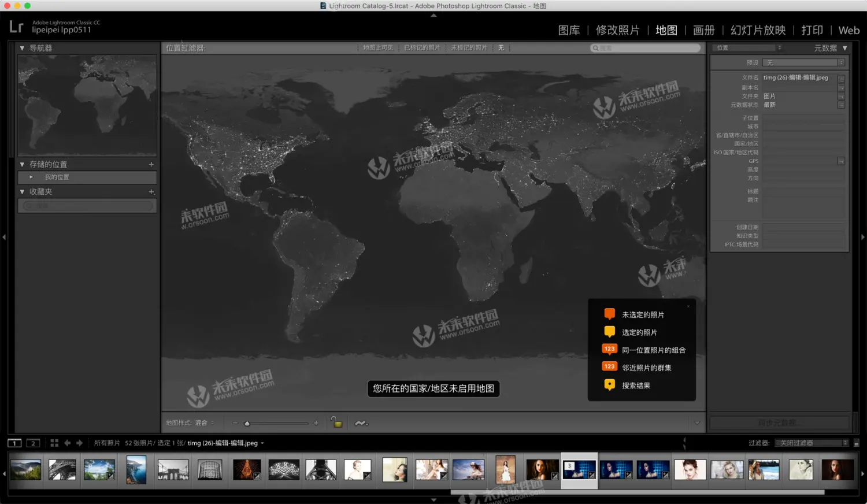Collapse the 存储的位置 panel
Screen dimensions: 867x504
pos(22,164)
